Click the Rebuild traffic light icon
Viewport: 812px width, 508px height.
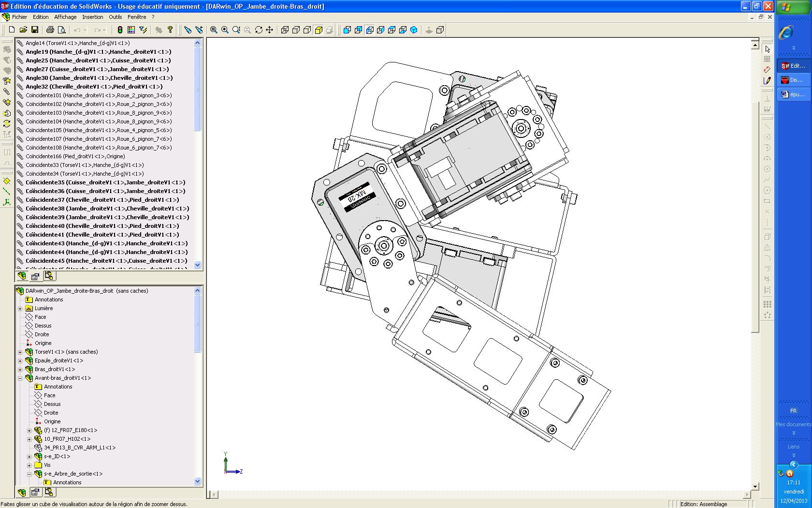[x=120, y=30]
